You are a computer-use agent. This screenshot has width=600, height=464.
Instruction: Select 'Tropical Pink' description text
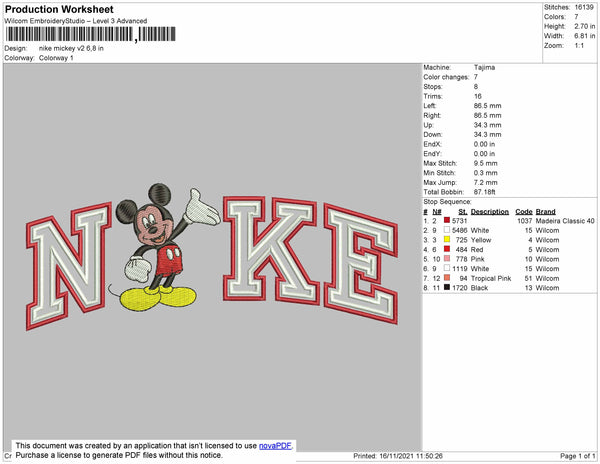pyautogui.click(x=491, y=278)
